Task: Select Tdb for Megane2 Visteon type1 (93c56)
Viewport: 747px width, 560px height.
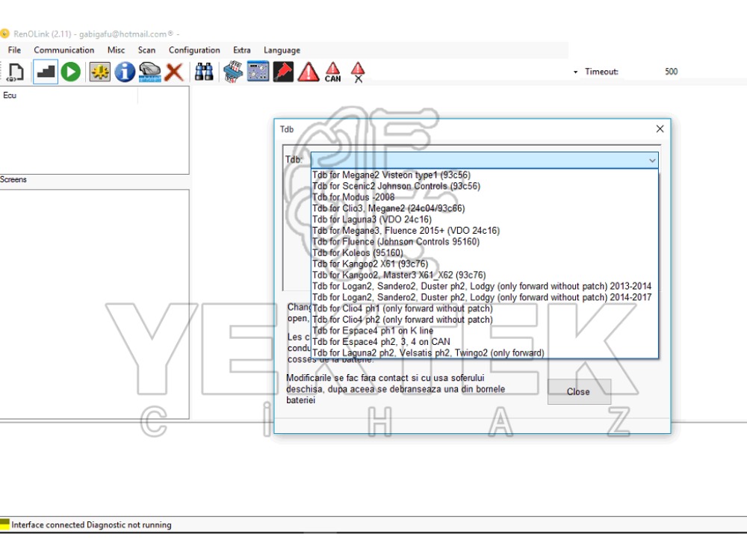Action: pos(485,175)
